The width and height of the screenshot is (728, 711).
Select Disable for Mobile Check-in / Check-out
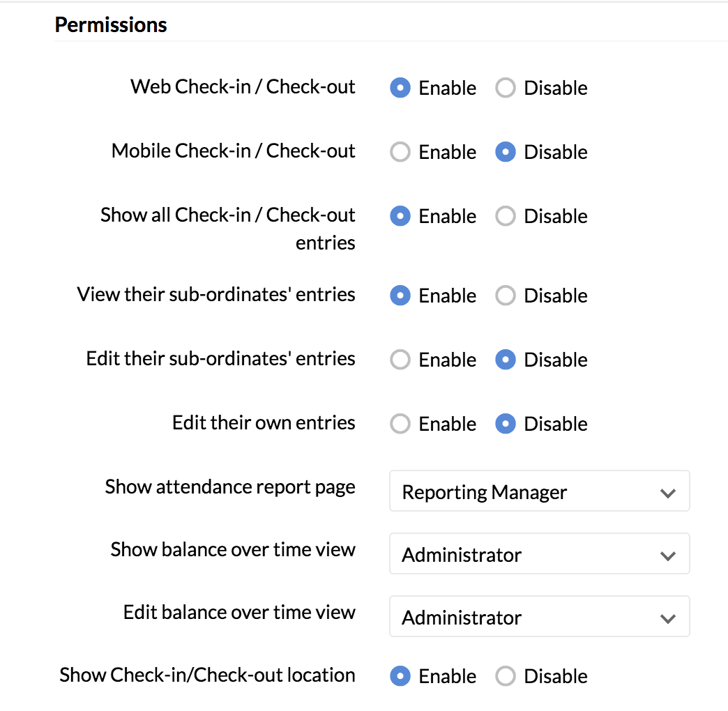(506, 152)
